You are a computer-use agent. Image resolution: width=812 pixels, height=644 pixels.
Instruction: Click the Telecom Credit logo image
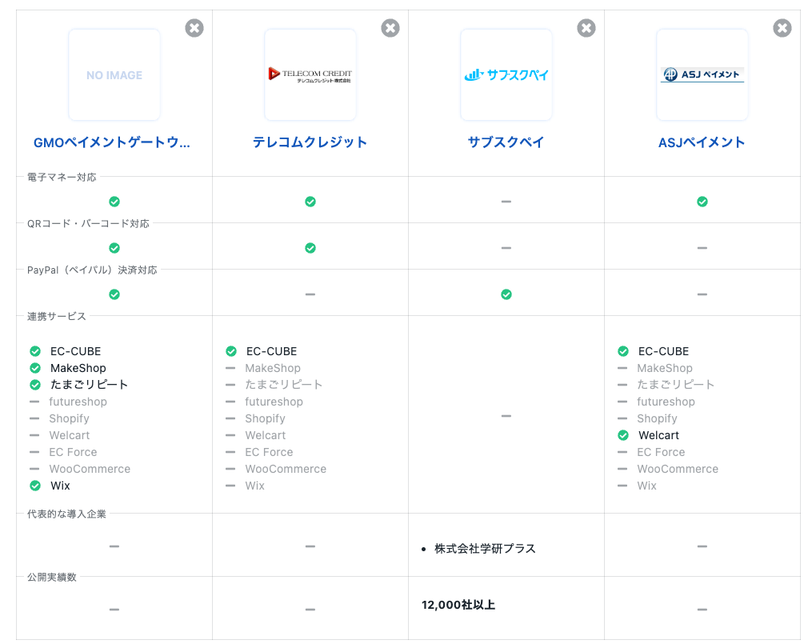[310, 75]
